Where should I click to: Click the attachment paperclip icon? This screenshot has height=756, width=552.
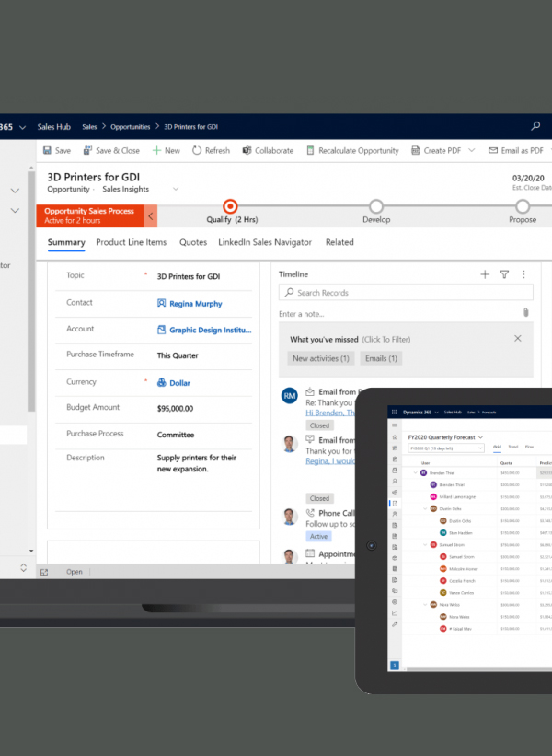[526, 313]
